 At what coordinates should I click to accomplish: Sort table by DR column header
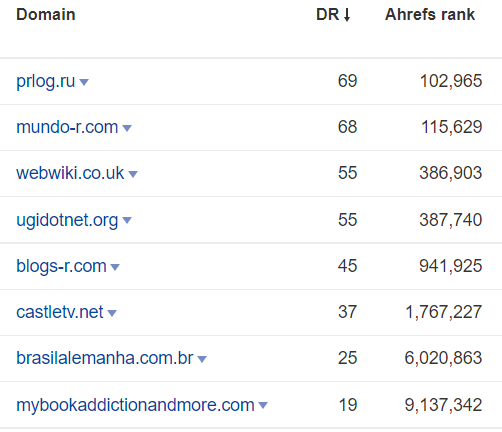[x=328, y=15]
